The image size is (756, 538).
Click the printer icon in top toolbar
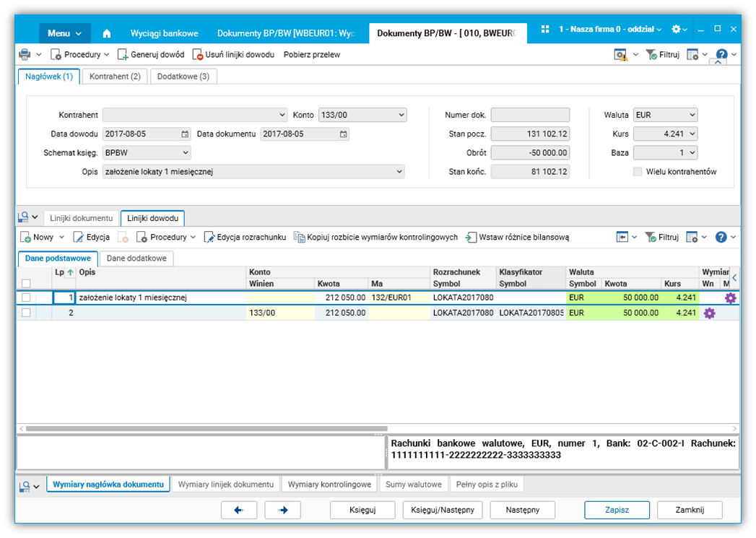(x=25, y=54)
